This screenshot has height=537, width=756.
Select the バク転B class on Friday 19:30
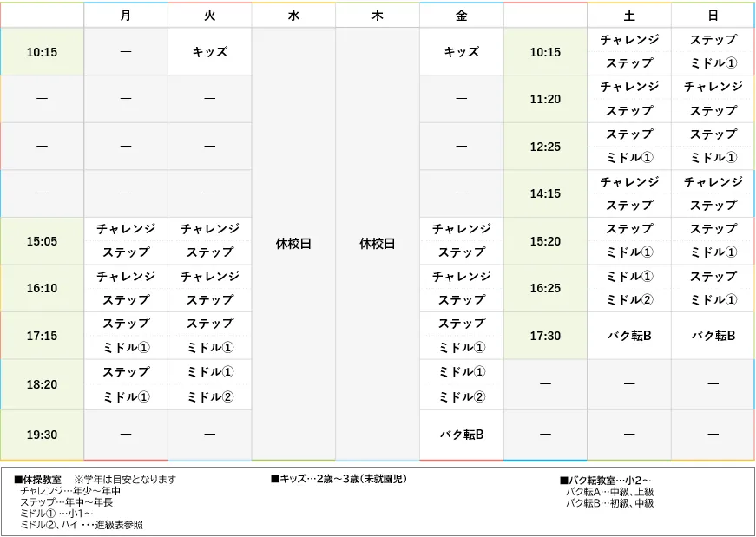tap(460, 434)
